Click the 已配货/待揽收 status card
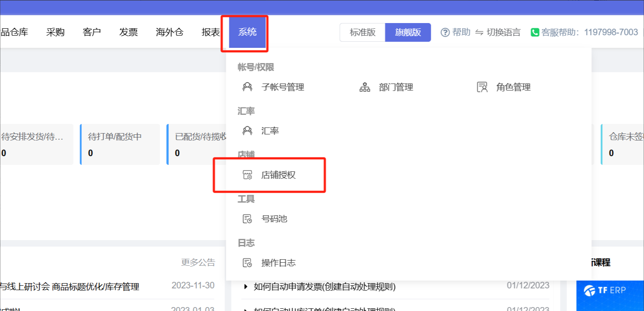Screen dimensions: 644x311 click(x=197, y=144)
